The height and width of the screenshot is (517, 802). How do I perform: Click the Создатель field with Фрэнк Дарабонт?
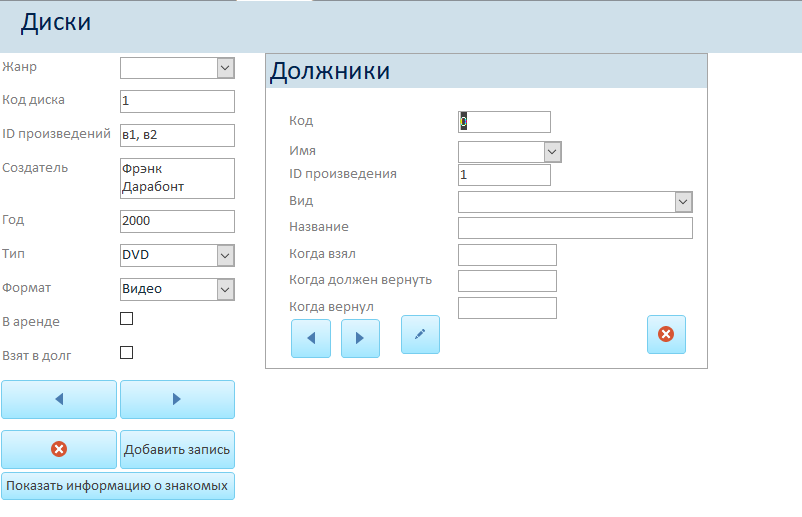click(177, 178)
